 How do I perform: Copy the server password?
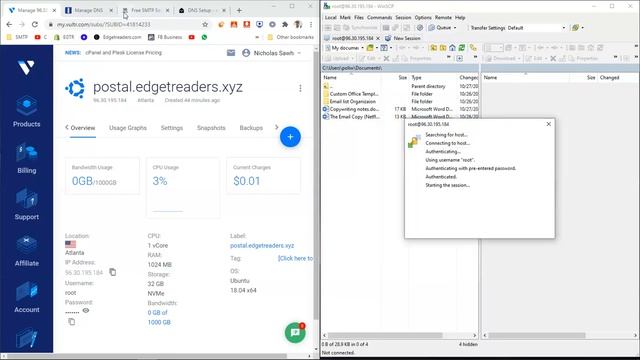coord(72,322)
